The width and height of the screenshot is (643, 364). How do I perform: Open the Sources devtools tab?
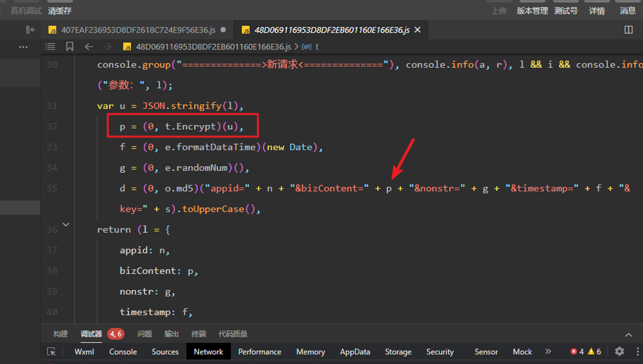(165, 352)
